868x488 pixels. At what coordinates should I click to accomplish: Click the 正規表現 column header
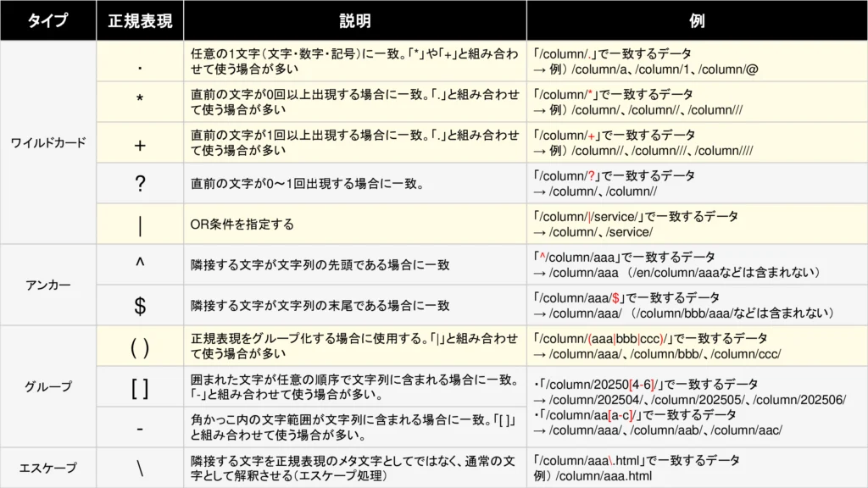point(142,20)
